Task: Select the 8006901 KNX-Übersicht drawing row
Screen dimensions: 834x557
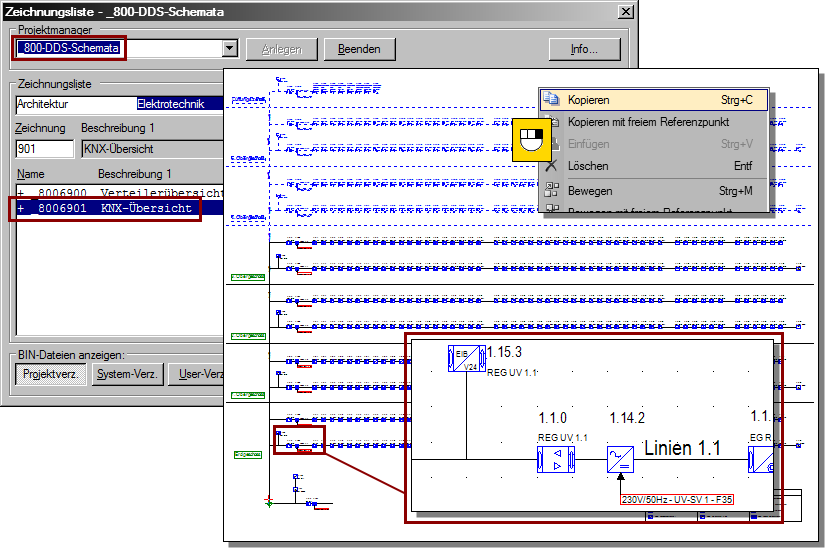Action: coord(110,209)
